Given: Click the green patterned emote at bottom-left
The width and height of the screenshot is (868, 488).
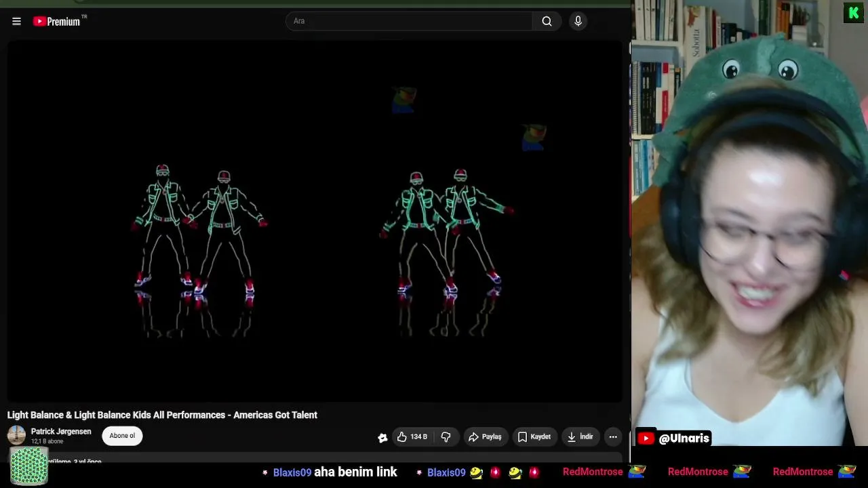Looking at the screenshot, I should (28, 466).
